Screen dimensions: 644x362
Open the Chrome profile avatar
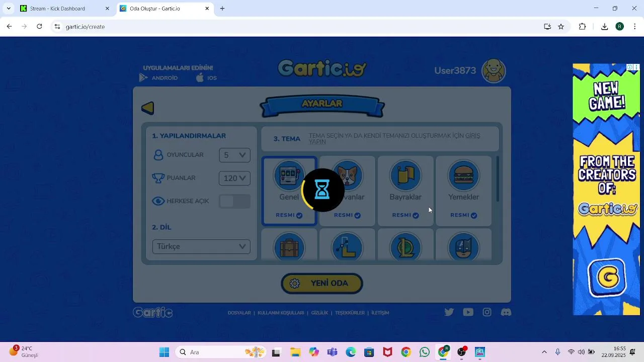(620, 27)
